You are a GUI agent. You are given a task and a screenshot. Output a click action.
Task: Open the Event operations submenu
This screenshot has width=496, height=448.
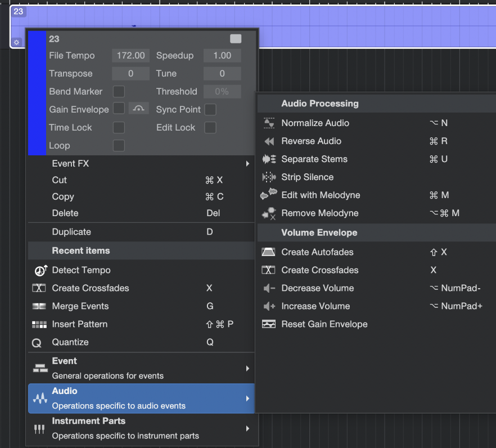[141, 368]
